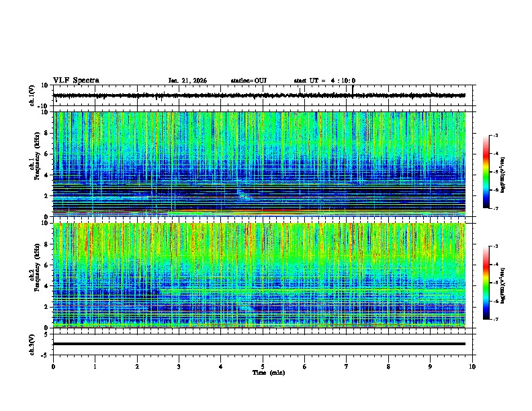The width and height of the screenshot is (532, 411).
Task: Click the ch.3 flat voltage trace
Action: pos(259,344)
